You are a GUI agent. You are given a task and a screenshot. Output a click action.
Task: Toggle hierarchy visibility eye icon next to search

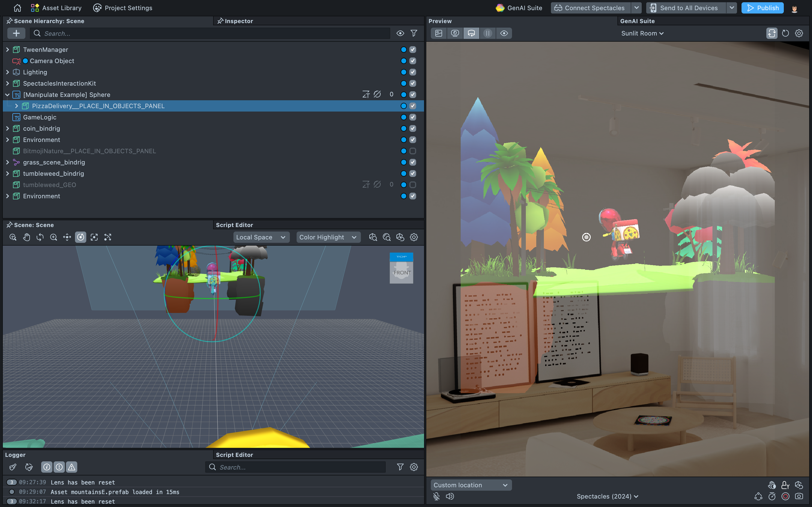pos(400,33)
